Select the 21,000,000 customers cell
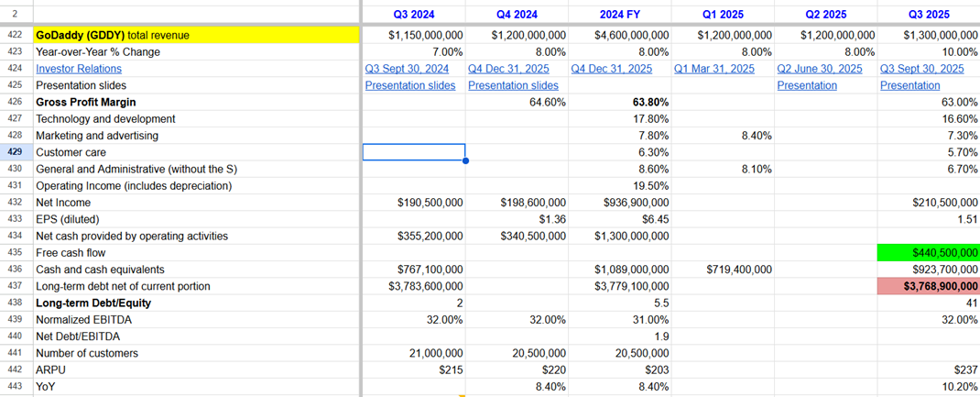This screenshot has height=397, width=980. 414,353
